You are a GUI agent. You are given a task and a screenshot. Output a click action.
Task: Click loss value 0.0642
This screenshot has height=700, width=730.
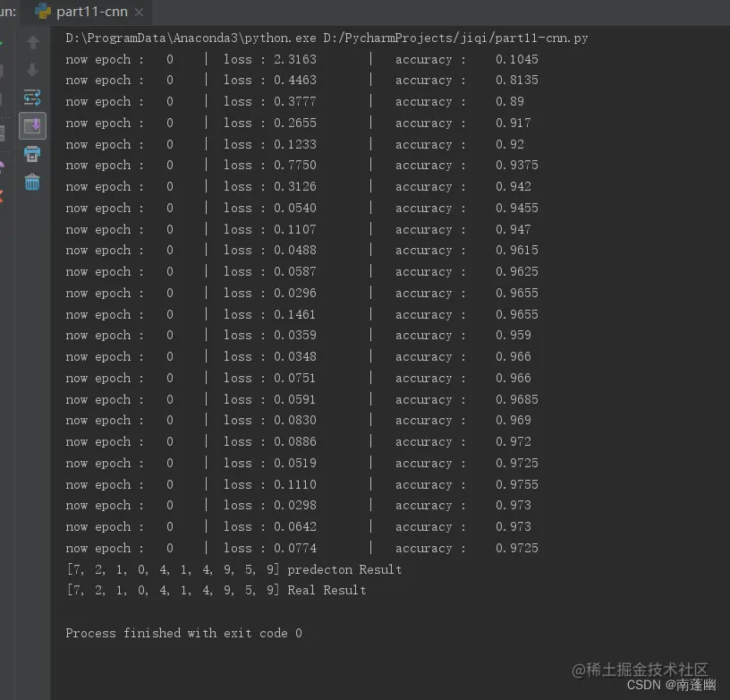pos(295,526)
